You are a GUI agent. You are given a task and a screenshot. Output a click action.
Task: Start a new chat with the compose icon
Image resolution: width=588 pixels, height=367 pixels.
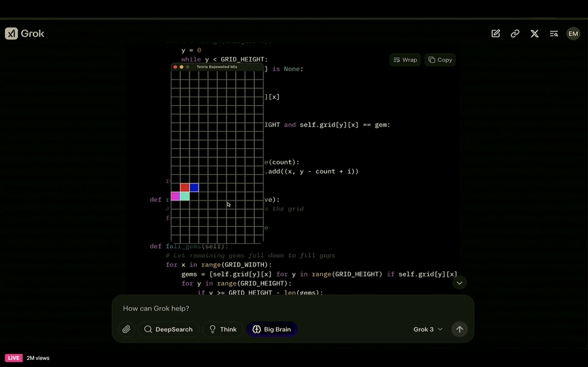pyautogui.click(x=496, y=33)
